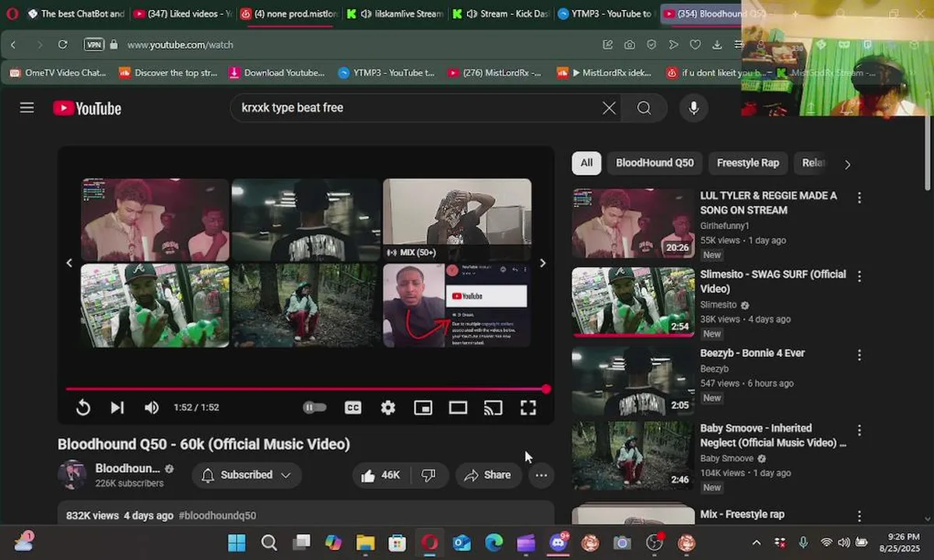This screenshot has height=560, width=934.
Task: Click the end of the red progress bar
Action: [x=546, y=389]
